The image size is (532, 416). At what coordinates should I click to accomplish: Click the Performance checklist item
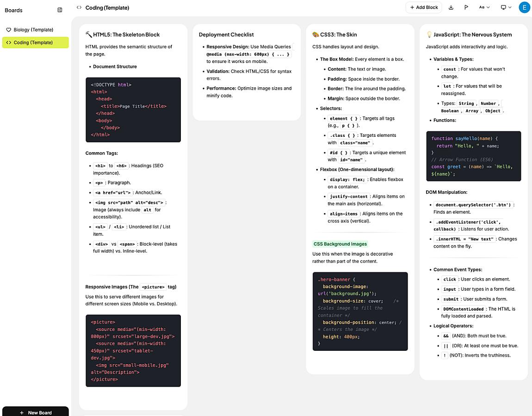pyautogui.click(x=249, y=92)
